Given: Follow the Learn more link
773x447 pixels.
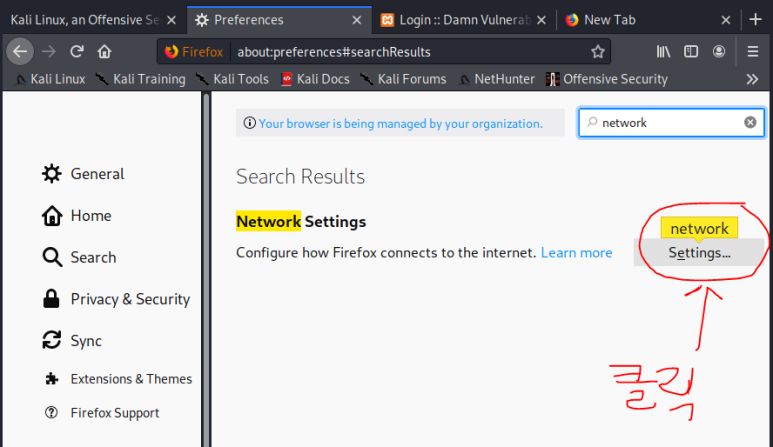Looking at the screenshot, I should pyautogui.click(x=576, y=253).
